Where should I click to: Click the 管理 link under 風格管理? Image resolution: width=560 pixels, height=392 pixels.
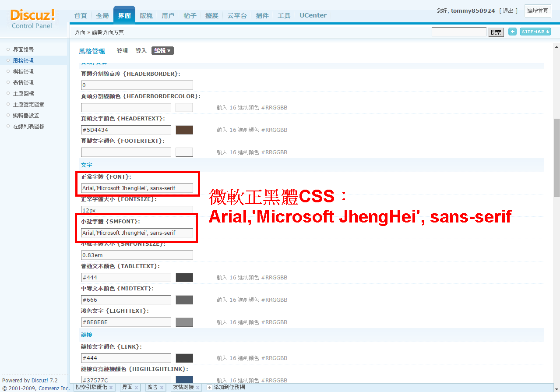pos(122,51)
